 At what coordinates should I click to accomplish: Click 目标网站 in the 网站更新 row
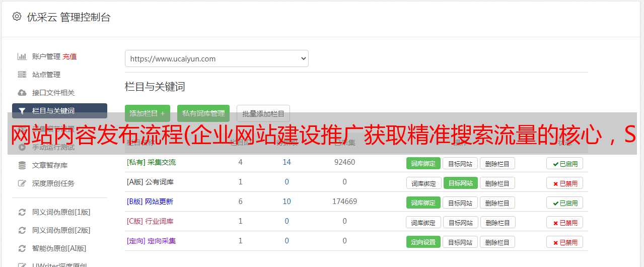460,203
